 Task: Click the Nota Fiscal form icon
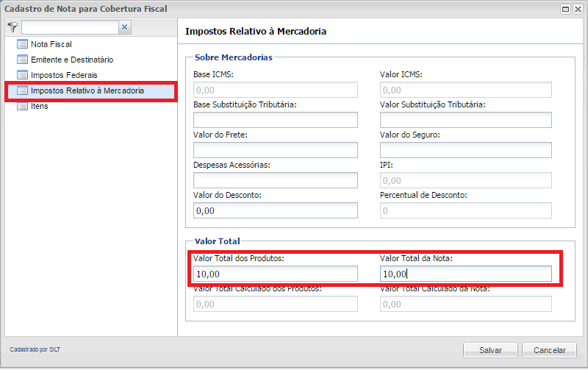click(x=22, y=44)
